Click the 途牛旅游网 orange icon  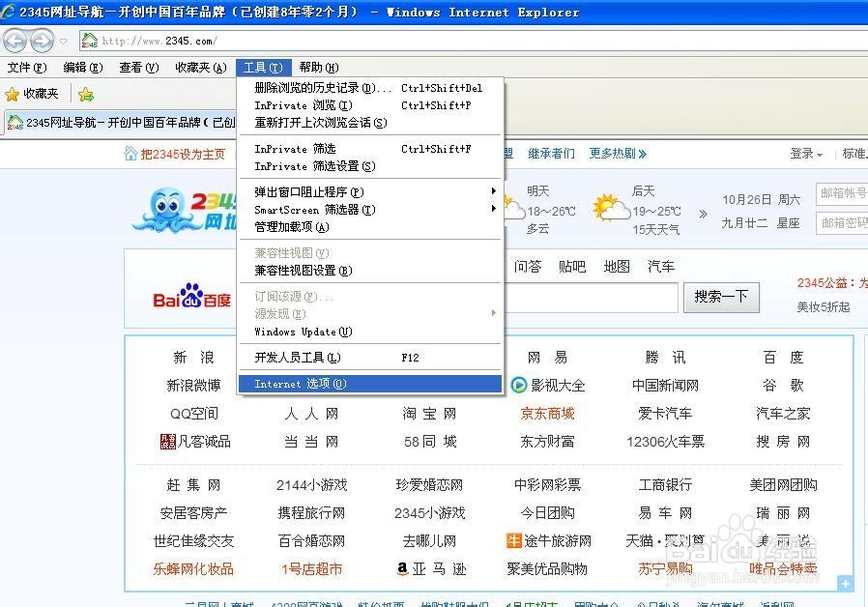(x=514, y=540)
